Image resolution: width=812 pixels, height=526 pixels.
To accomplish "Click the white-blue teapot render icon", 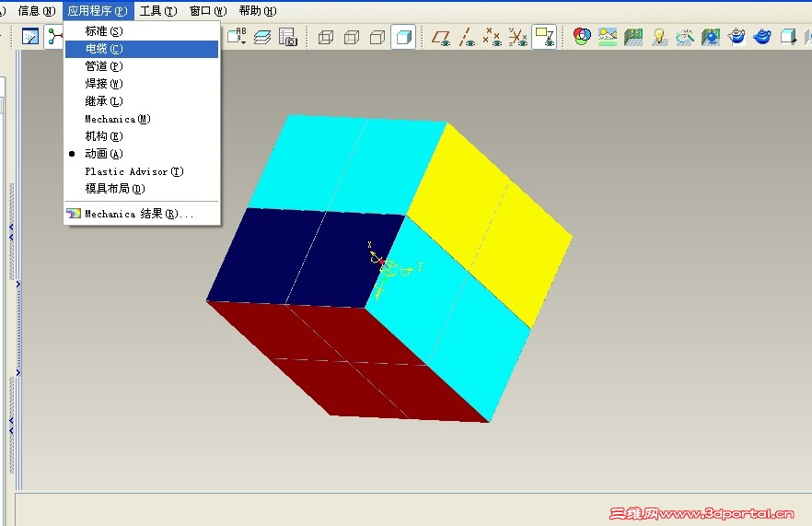I will click(x=737, y=37).
